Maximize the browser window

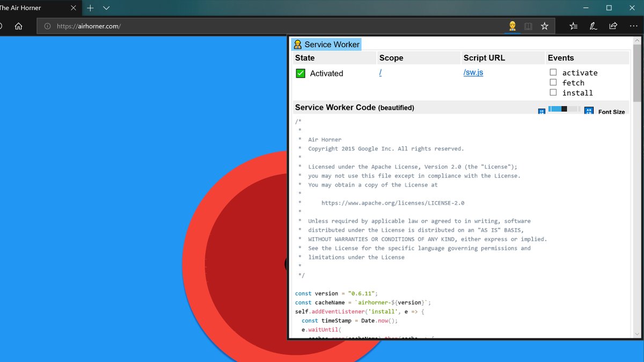609,8
